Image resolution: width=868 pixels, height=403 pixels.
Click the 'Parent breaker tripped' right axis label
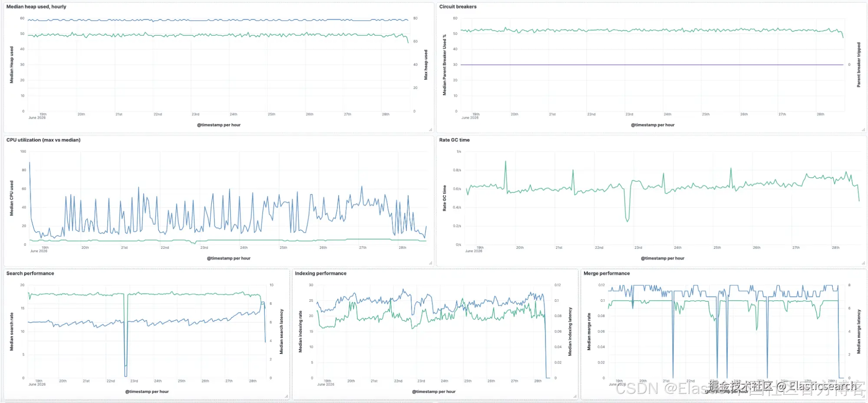858,65
